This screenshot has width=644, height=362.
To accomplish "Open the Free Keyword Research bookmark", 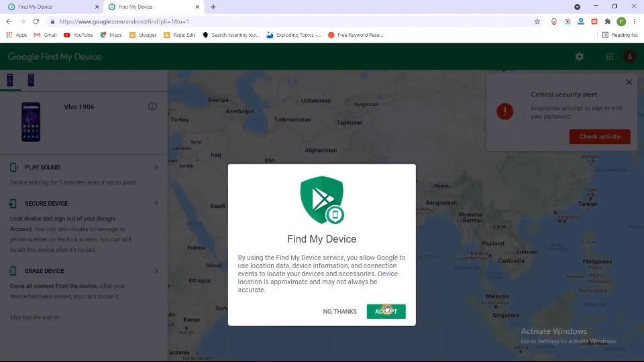I will (356, 35).
